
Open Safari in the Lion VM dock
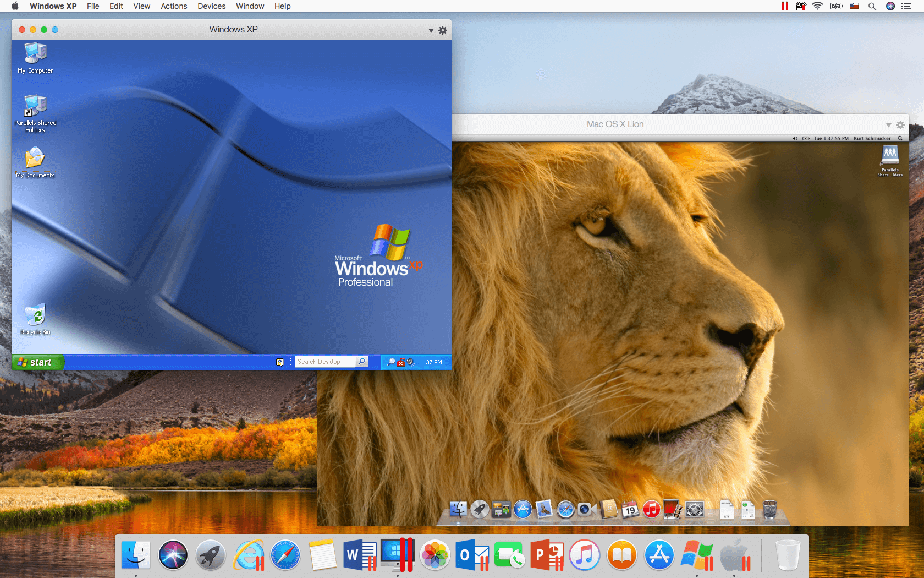[565, 509]
